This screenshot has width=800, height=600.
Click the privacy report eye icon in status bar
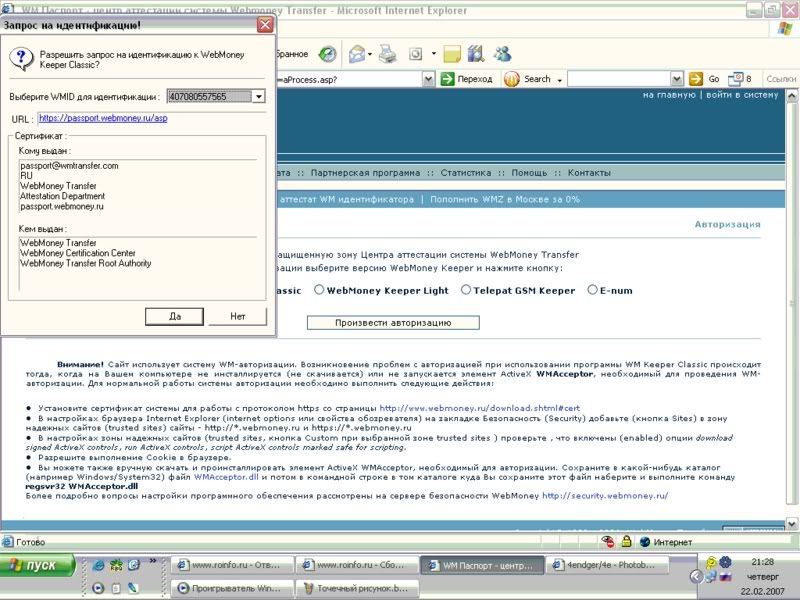608,542
